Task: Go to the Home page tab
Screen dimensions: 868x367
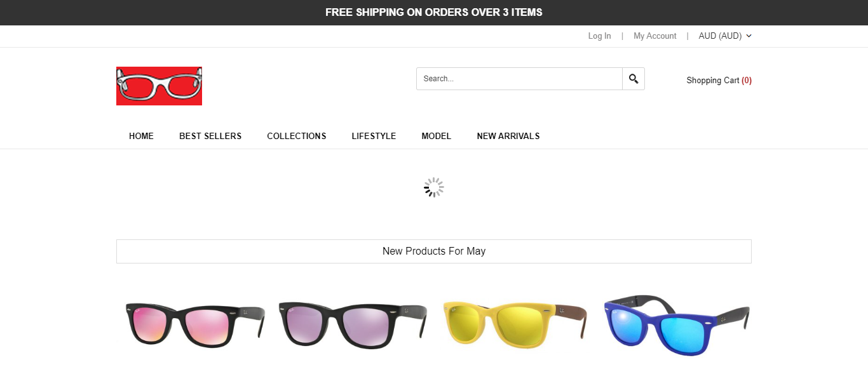Action: [141, 136]
